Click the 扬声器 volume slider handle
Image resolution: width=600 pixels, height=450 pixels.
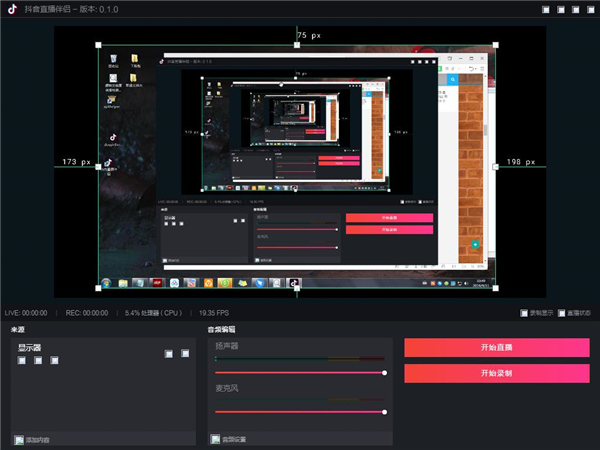tap(385, 373)
